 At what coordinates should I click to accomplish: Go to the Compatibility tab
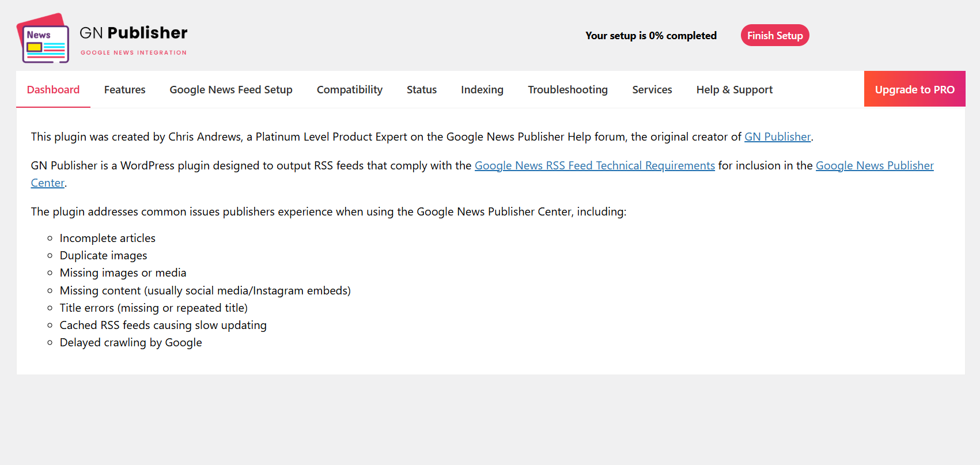350,89
